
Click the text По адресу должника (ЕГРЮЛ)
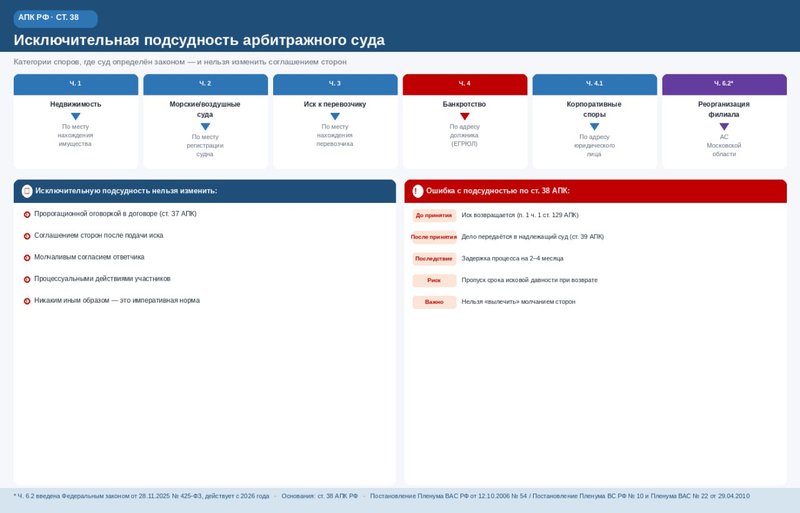pos(465,135)
